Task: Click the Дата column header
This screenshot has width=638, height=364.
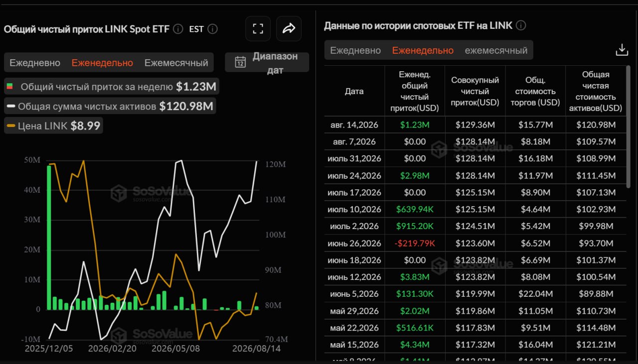Action: [354, 91]
